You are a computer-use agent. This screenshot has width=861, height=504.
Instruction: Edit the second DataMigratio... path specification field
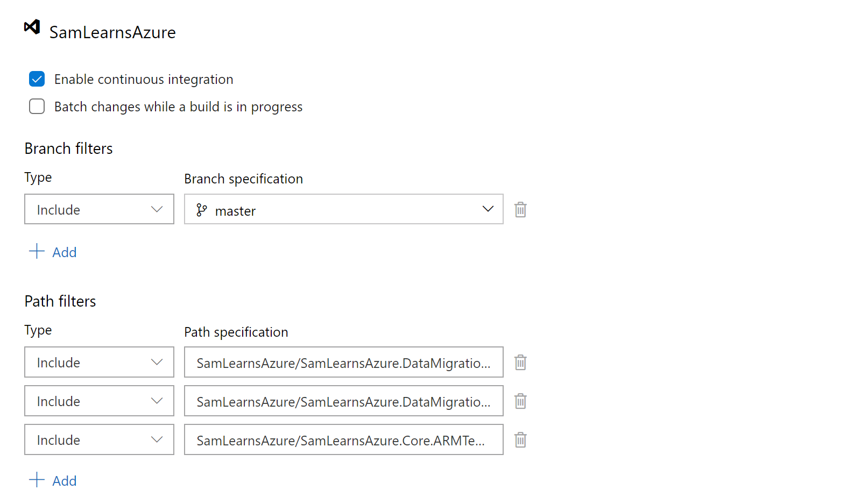pyautogui.click(x=343, y=401)
